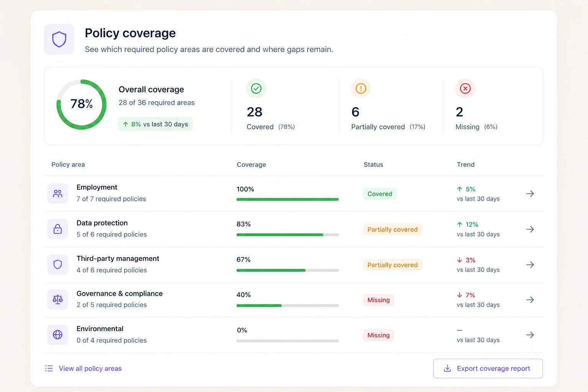588x392 pixels.
Task: Open Employment row details arrow
Action: (530, 194)
